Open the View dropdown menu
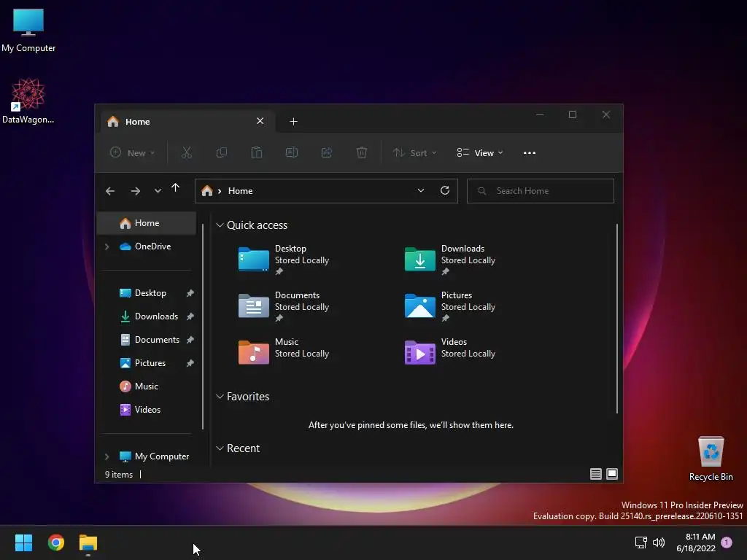The height and width of the screenshot is (560, 747). pos(480,153)
